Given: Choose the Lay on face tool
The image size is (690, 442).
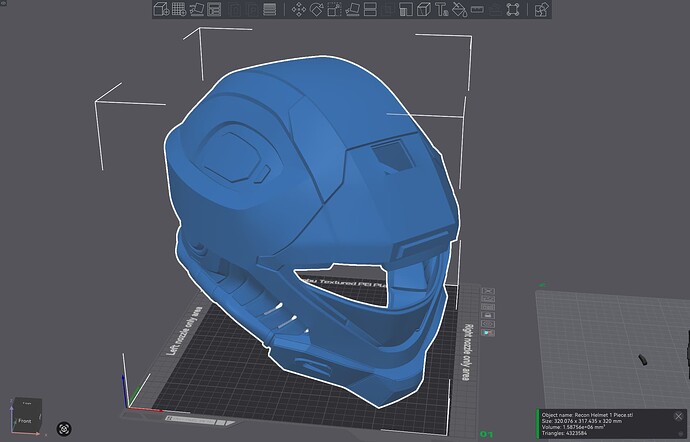Looking at the screenshot, I should point(352,9).
